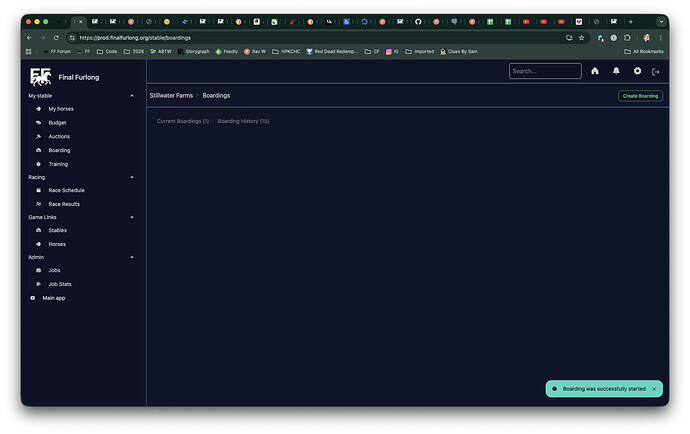This screenshot has height=434, width=690.
Task: Open the My horses page
Action: tap(61, 109)
